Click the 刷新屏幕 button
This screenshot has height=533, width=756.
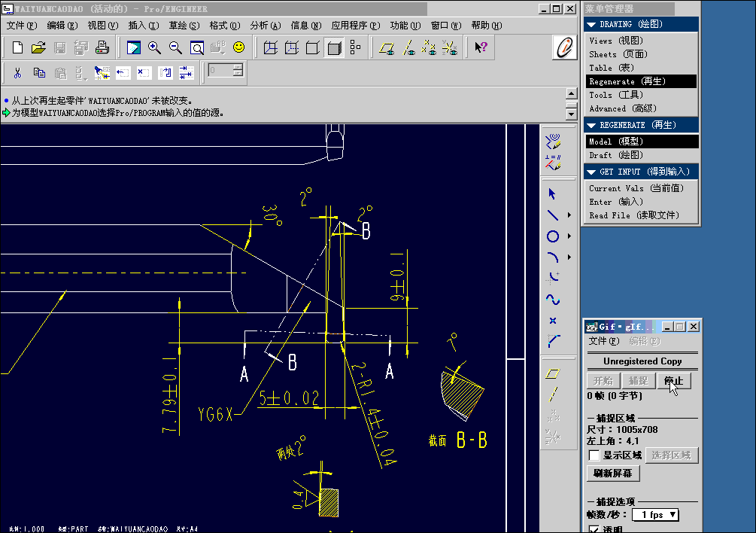(613, 474)
